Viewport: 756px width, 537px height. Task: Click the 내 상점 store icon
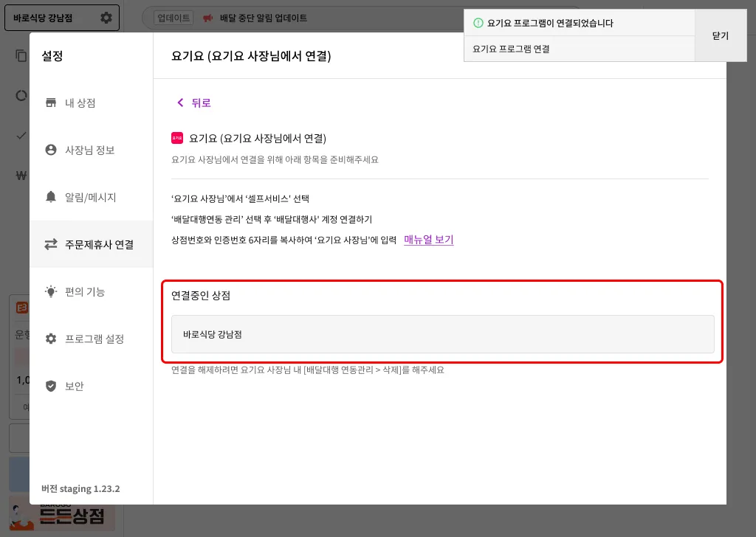(x=51, y=103)
